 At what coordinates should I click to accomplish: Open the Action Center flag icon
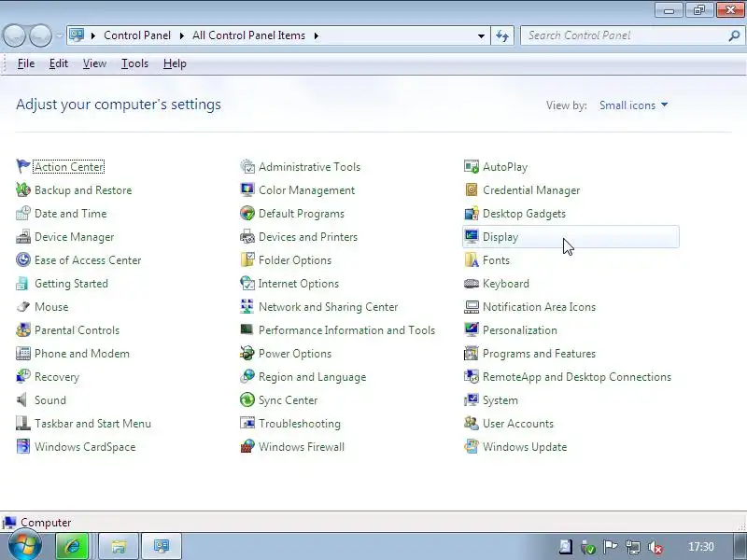[22, 167]
